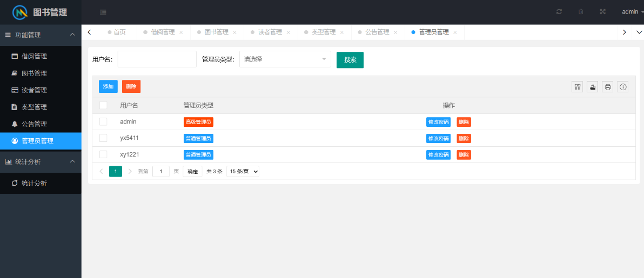
Task: Click 删除 in the admin row
Action: pos(464,122)
